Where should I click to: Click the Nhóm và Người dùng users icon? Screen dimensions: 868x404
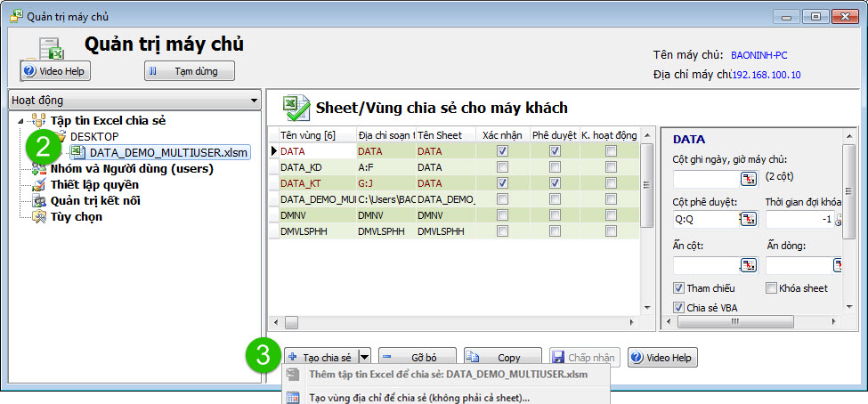(x=39, y=168)
